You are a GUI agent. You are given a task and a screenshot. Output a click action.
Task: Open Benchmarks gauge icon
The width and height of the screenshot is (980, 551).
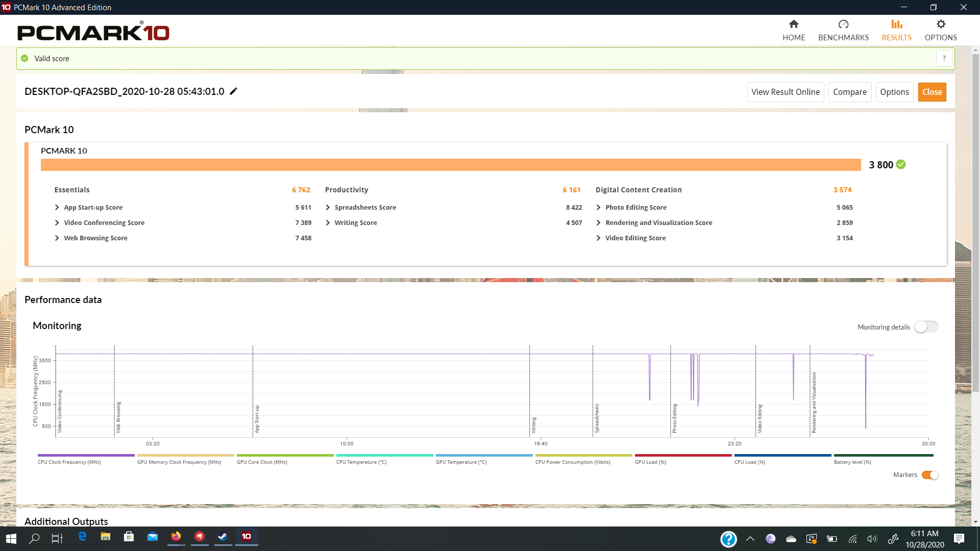[843, 24]
